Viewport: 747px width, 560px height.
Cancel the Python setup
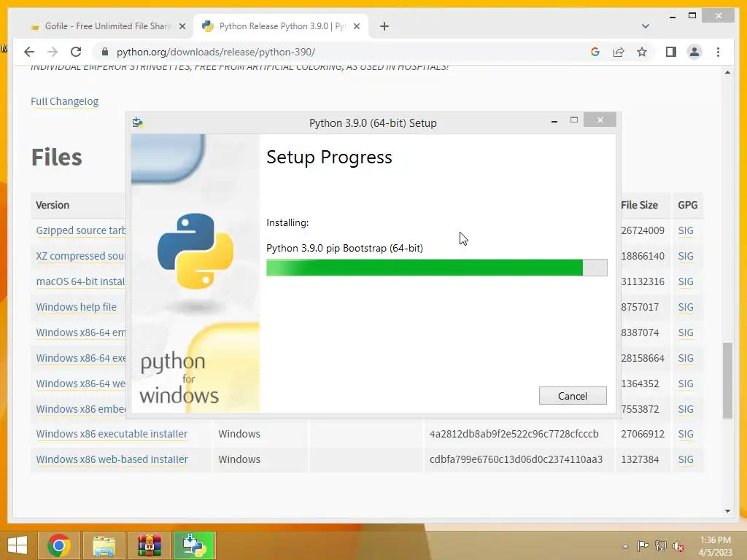pyautogui.click(x=573, y=396)
